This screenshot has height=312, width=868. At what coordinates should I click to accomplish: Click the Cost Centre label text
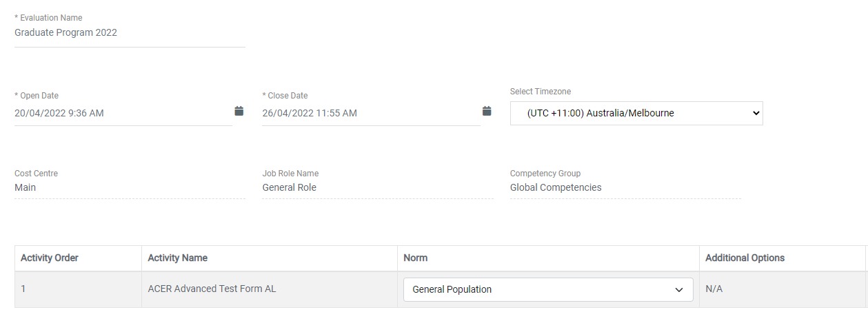click(37, 174)
